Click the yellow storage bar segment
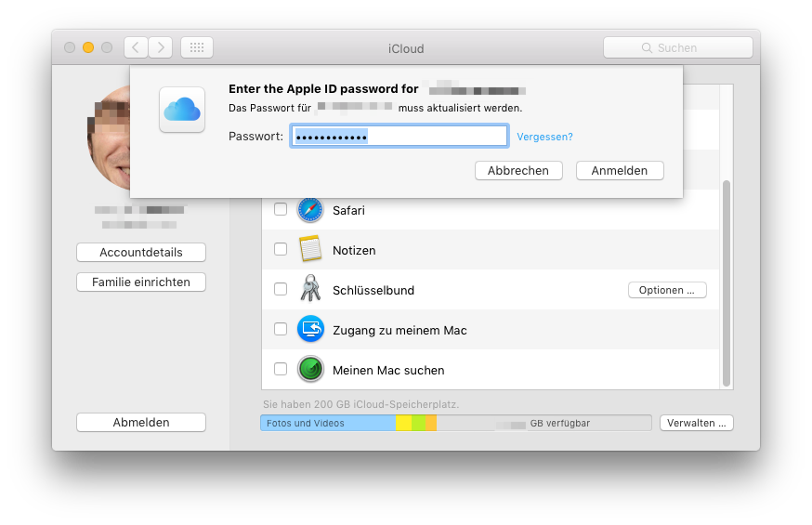 [403, 423]
